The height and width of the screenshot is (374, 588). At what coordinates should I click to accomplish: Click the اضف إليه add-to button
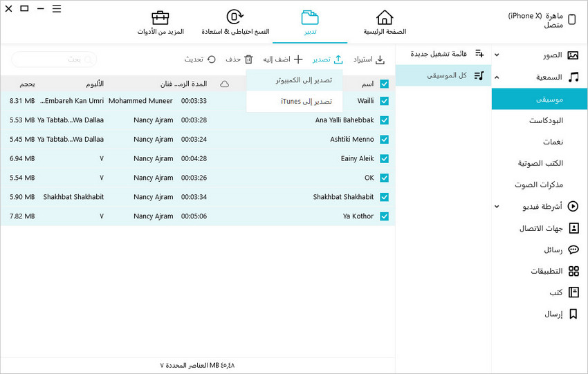tap(283, 59)
